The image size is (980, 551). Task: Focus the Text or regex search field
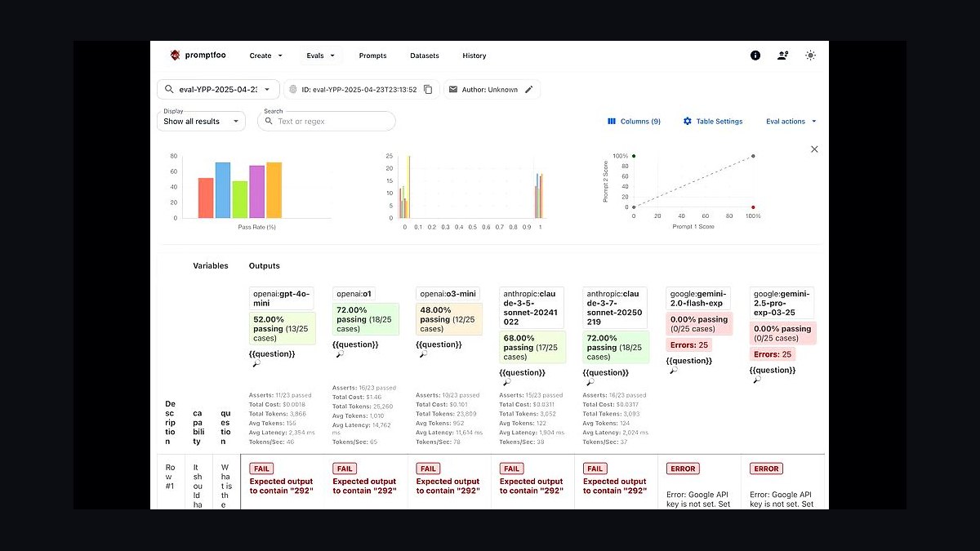tap(327, 121)
